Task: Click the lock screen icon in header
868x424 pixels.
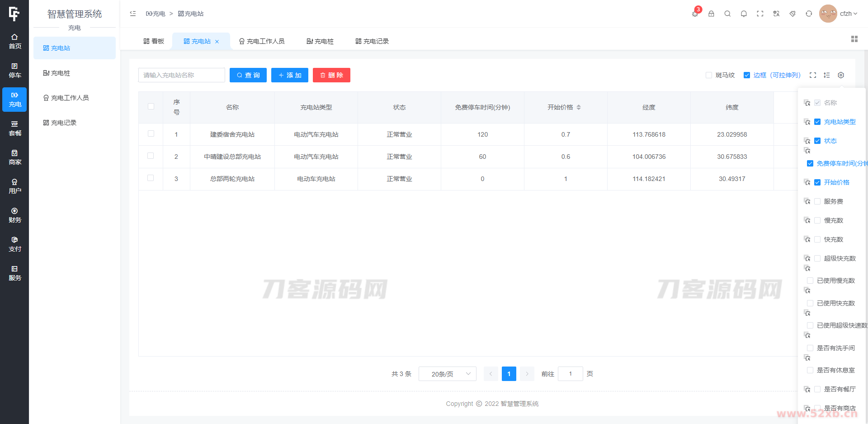Action: (x=711, y=14)
